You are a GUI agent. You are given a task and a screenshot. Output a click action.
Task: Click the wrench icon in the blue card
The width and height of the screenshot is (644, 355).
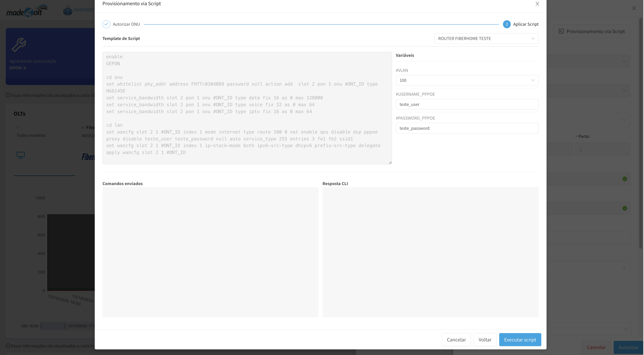[19, 45]
